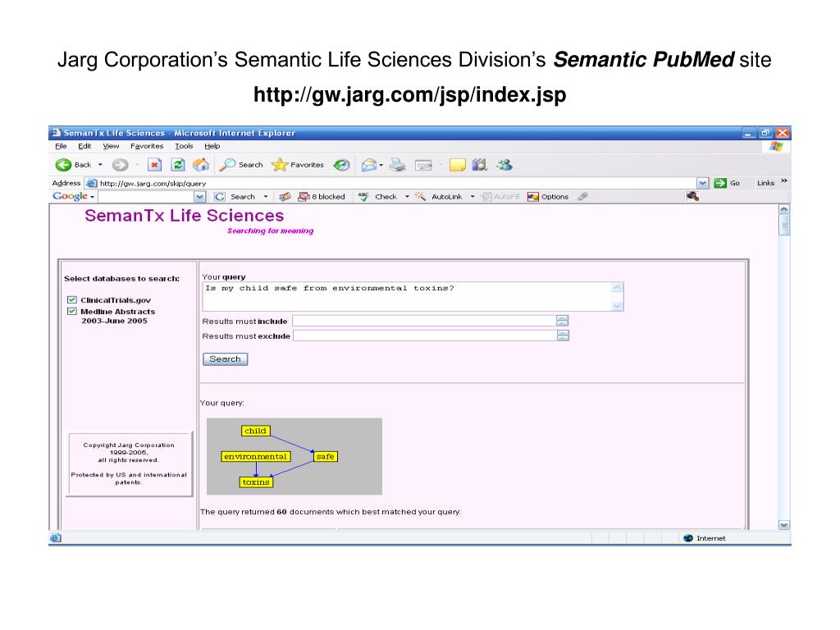Open the Tools menu
The height and width of the screenshot is (630, 840).
pyautogui.click(x=184, y=146)
